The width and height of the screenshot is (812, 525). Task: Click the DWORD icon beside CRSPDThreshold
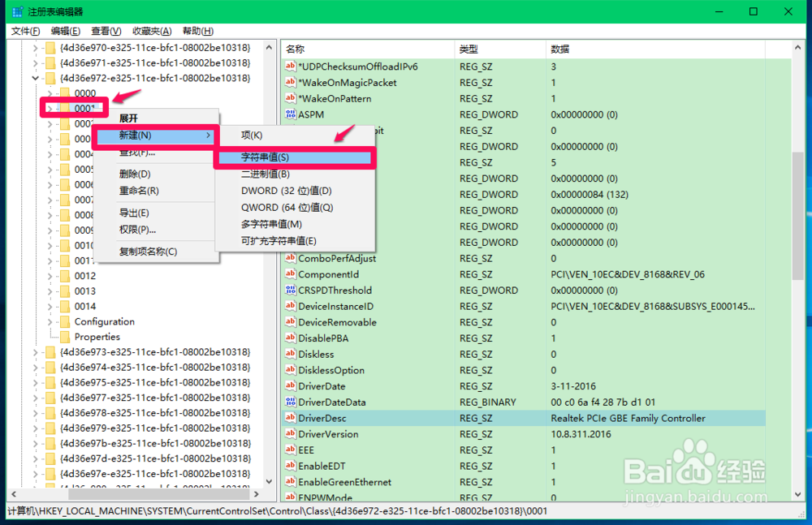pyautogui.click(x=291, y=290)
